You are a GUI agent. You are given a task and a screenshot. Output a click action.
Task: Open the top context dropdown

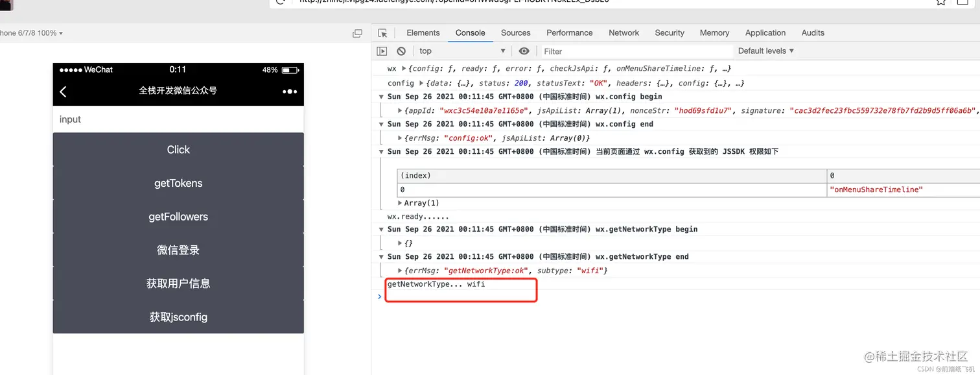coord(462,51)
